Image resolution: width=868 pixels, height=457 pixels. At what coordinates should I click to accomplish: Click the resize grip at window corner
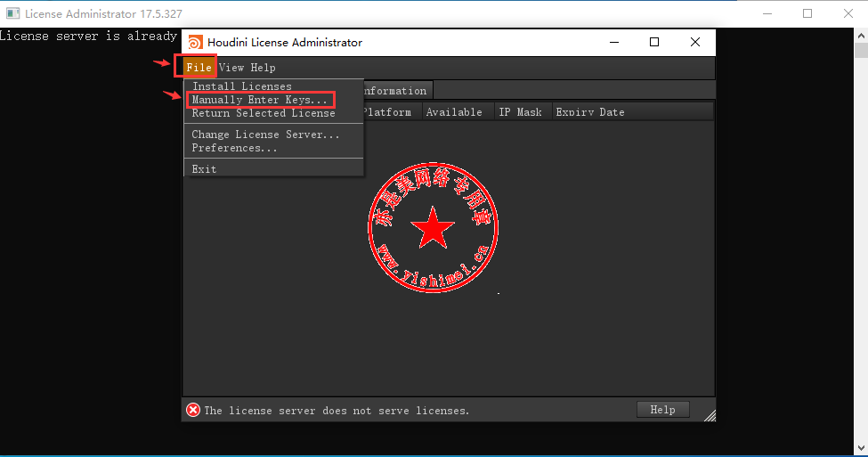(710, 416)
